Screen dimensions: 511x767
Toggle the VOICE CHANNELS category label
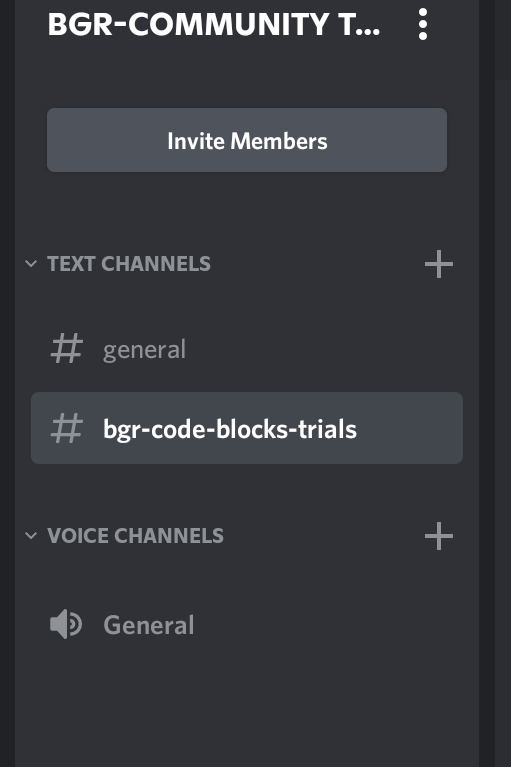pos(135,536)
